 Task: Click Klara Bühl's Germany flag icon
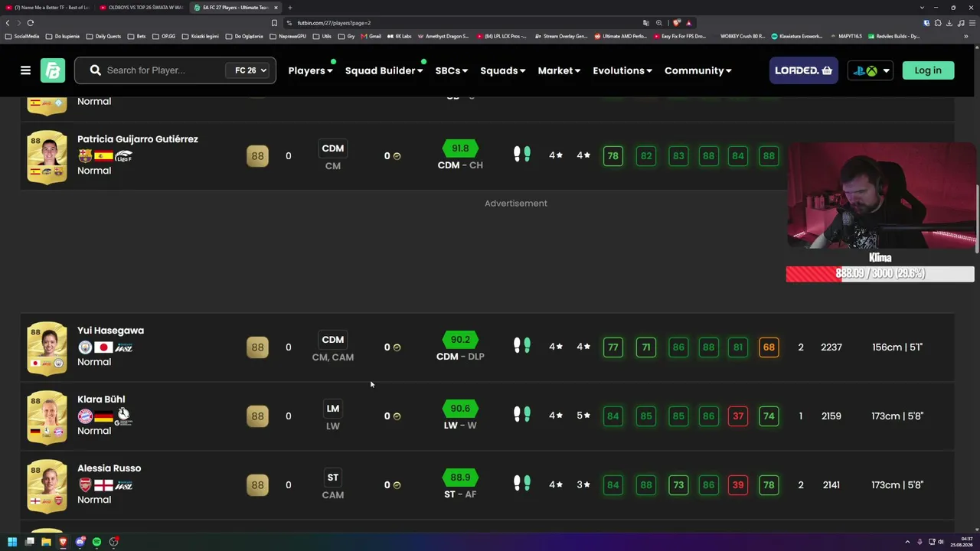[103, 416]
